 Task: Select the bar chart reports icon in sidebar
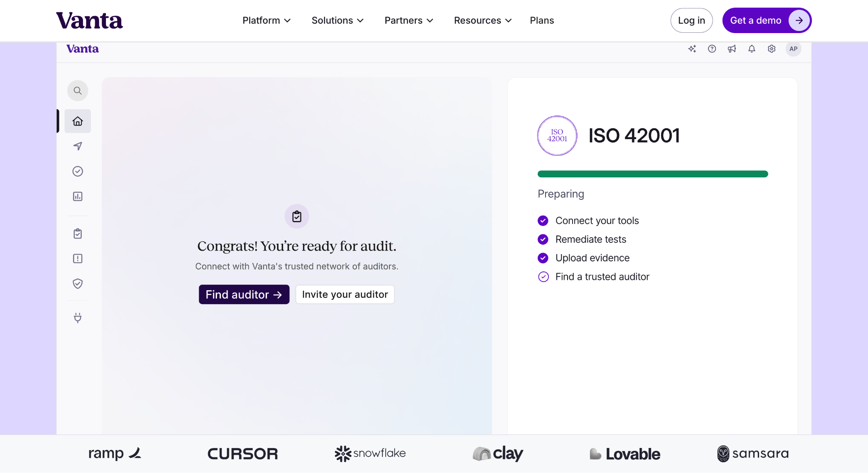(x=78, y=196)
